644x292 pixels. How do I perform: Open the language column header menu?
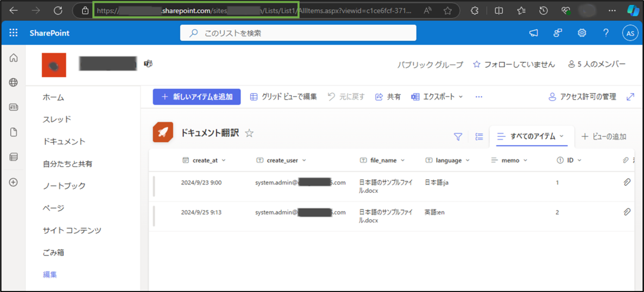point(448,160)
